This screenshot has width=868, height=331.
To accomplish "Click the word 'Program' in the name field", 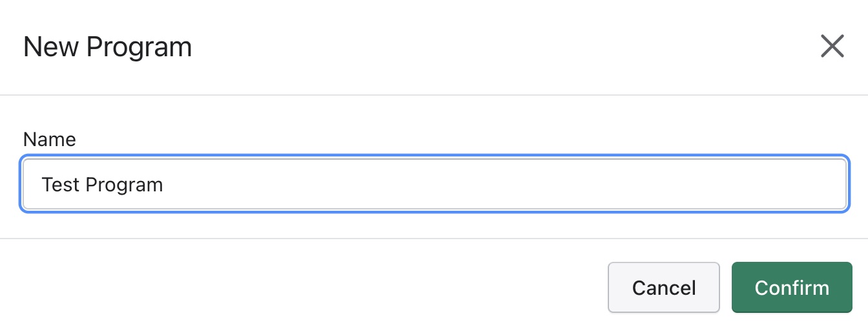I will 124,186.
